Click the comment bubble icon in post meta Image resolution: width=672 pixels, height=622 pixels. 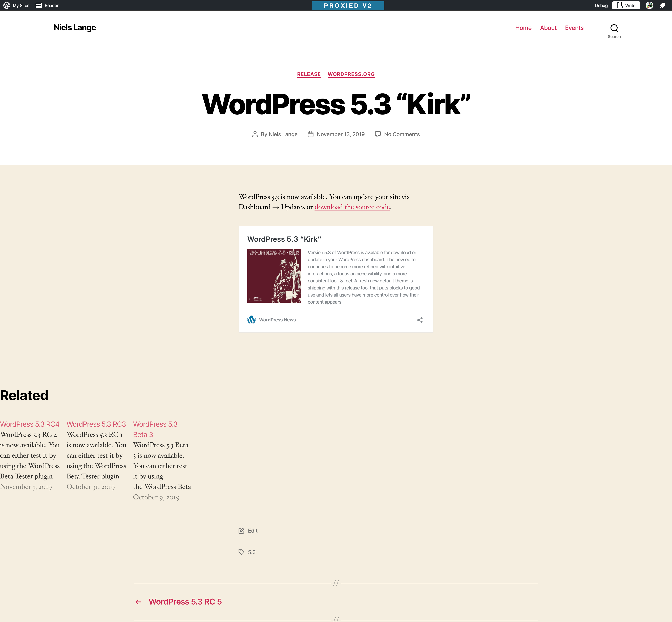(x=378, y=134)
